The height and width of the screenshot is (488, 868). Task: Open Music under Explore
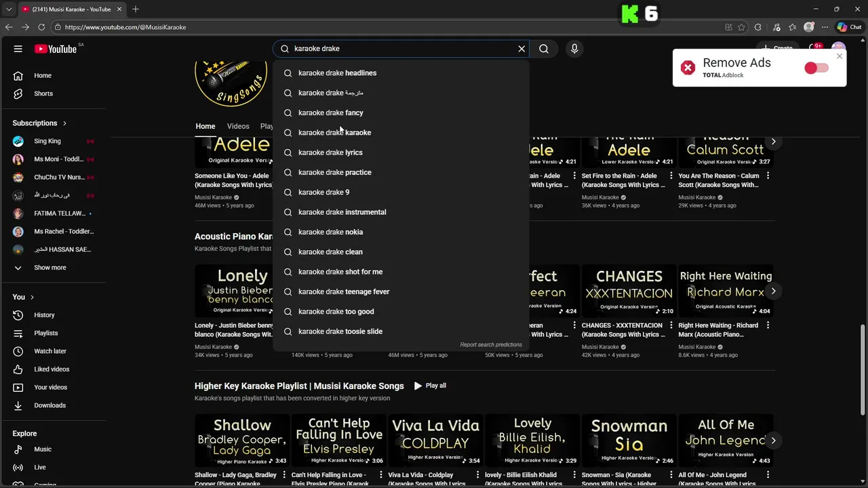click(x=53, y=449)
